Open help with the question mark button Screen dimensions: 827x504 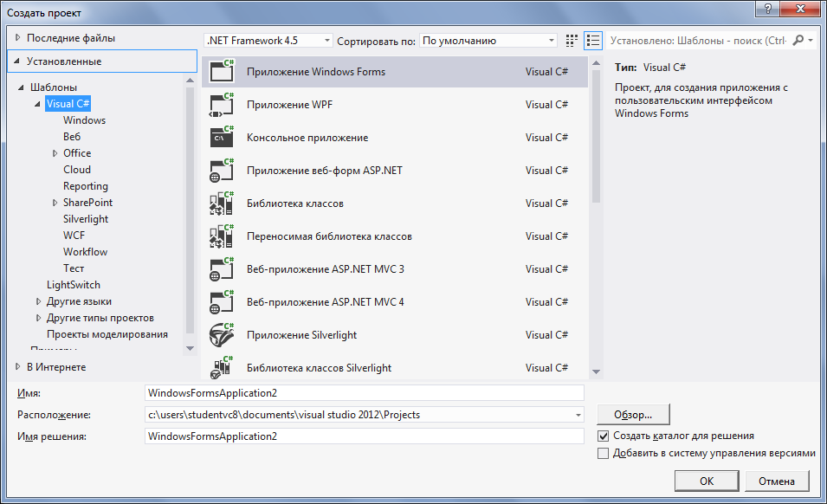[x=768, y=9]
